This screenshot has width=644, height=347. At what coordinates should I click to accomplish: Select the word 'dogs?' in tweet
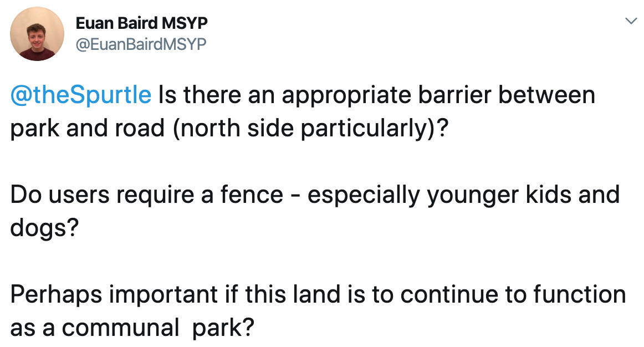(44, 228)
